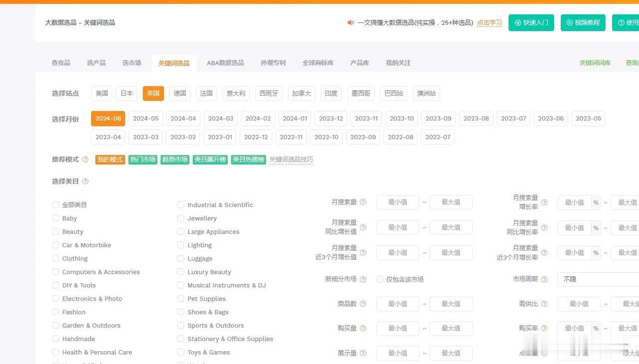Click help icon next to 推荐模式
The image size is (639, 364).
[85, 160]
